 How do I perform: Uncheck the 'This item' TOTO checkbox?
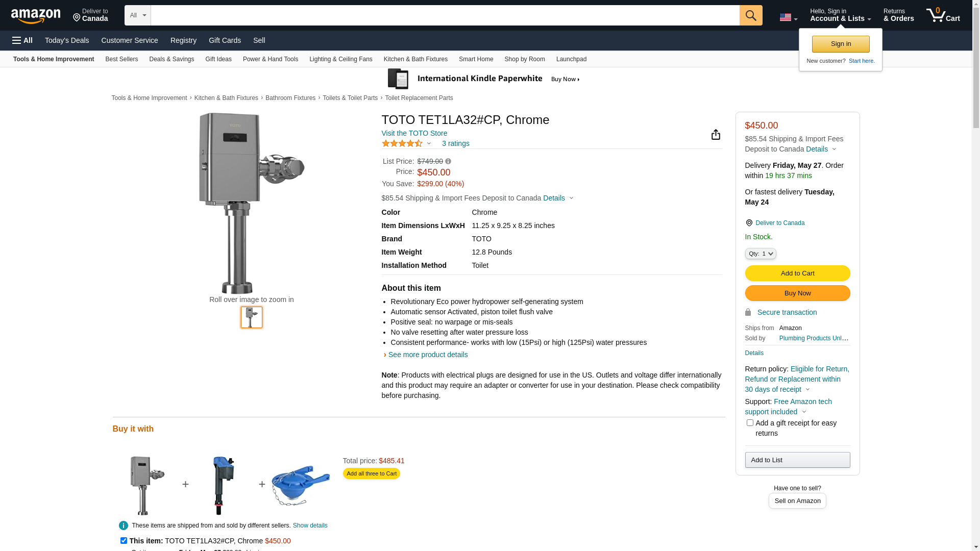[124, 540]
